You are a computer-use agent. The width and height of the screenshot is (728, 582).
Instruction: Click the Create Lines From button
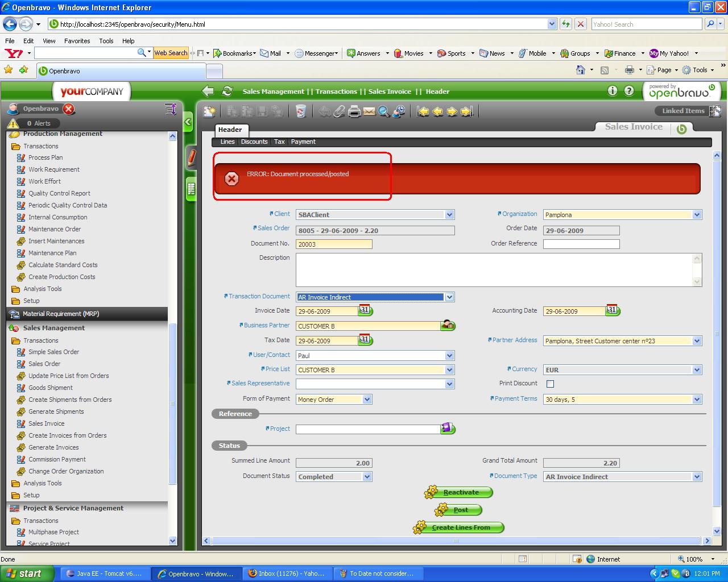tap(461, 528)
